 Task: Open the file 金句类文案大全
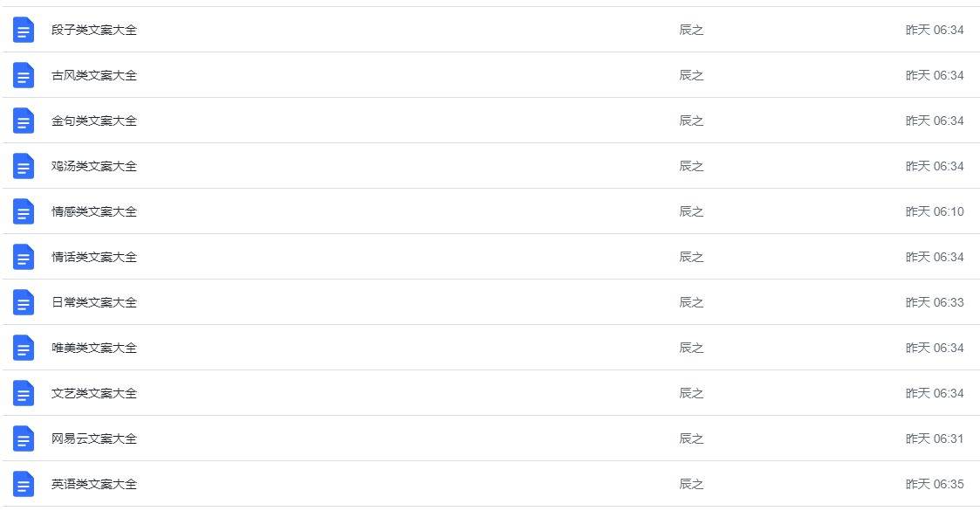point(94,121)
